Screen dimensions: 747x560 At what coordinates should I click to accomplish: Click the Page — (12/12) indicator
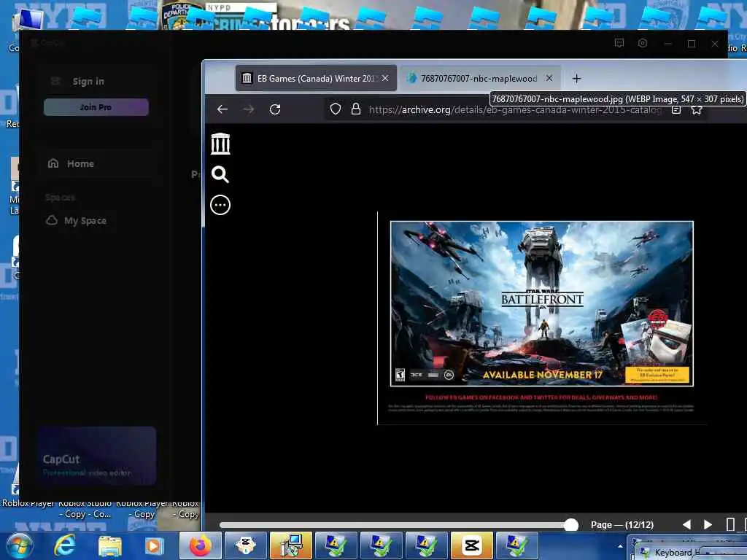click(x=622, y=525)
